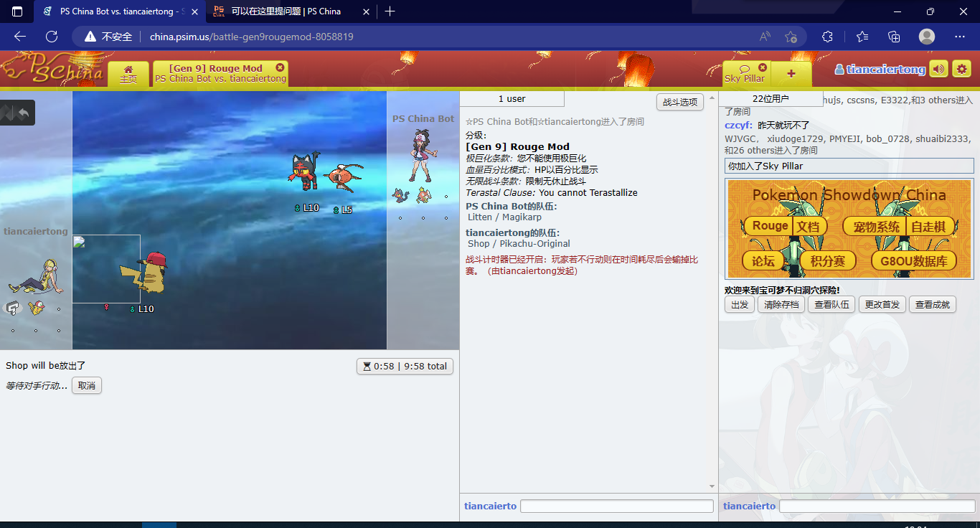Click 取消 to cancel the move
The width and height of the screenshot is (980, 528).
click(87, 386)
